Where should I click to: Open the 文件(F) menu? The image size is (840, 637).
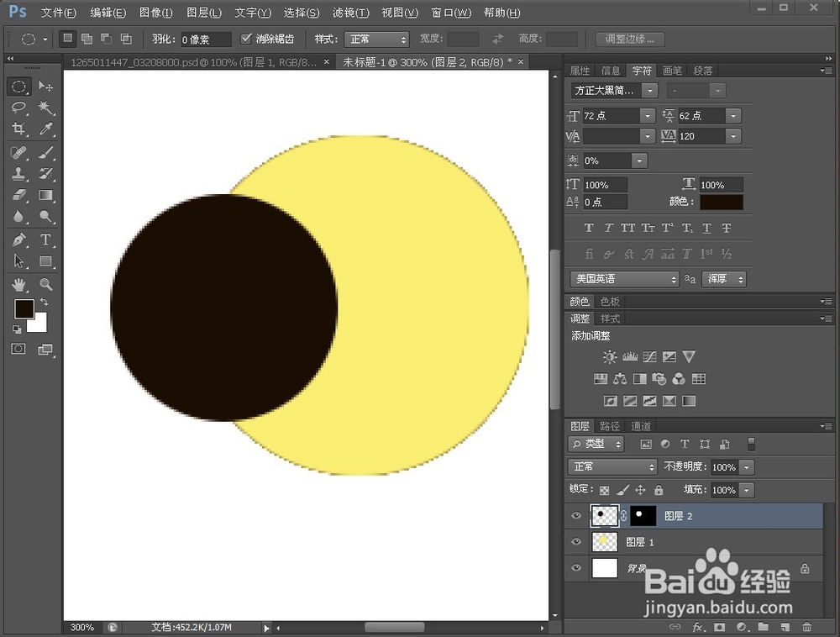tap(59, 13)
